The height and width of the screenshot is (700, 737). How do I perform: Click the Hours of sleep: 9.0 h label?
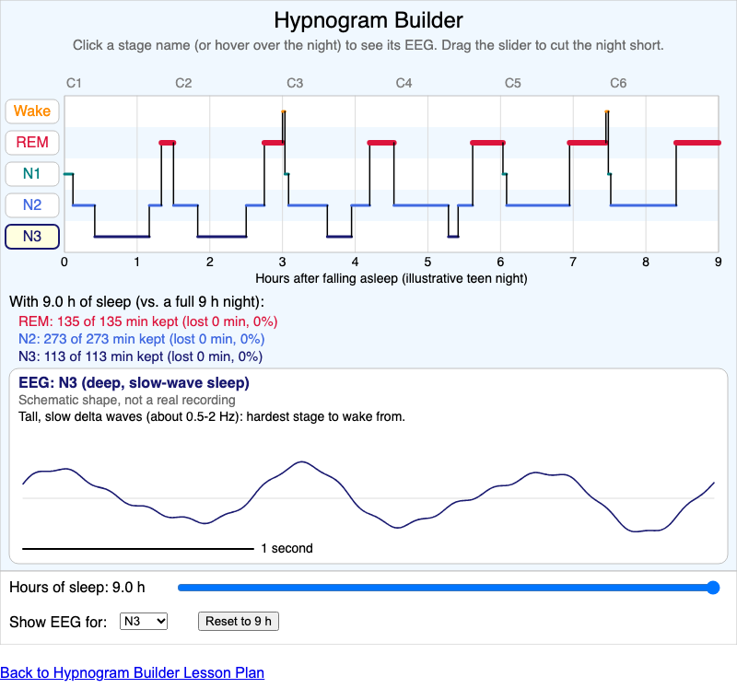coord(77,588)
